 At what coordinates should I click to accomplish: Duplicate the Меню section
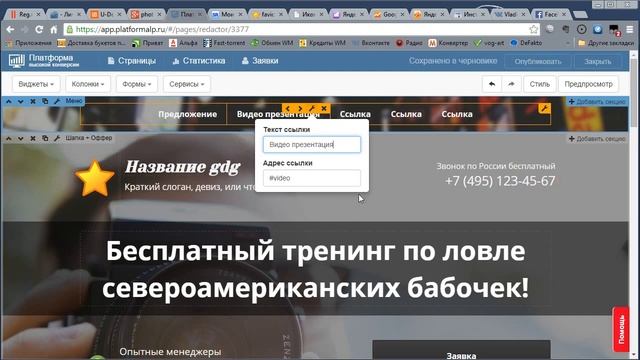(45, 101)
